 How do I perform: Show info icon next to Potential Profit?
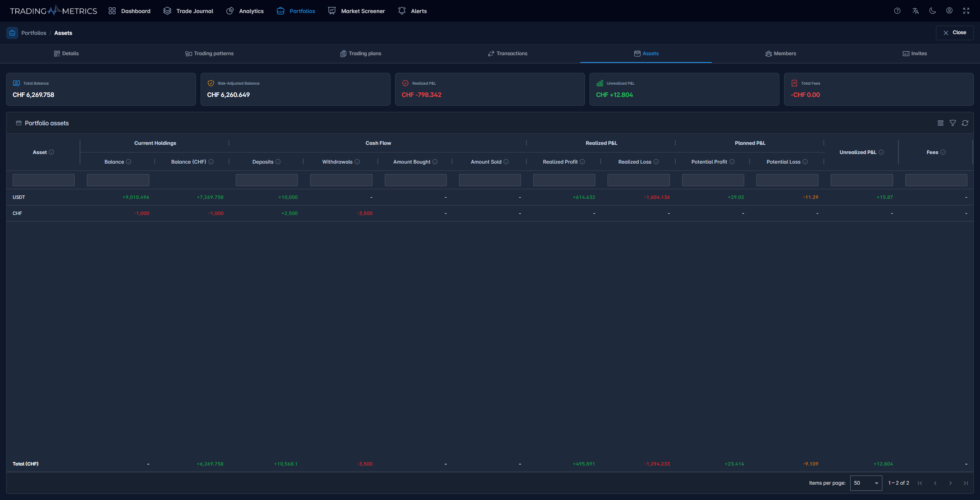coord(732,162)
